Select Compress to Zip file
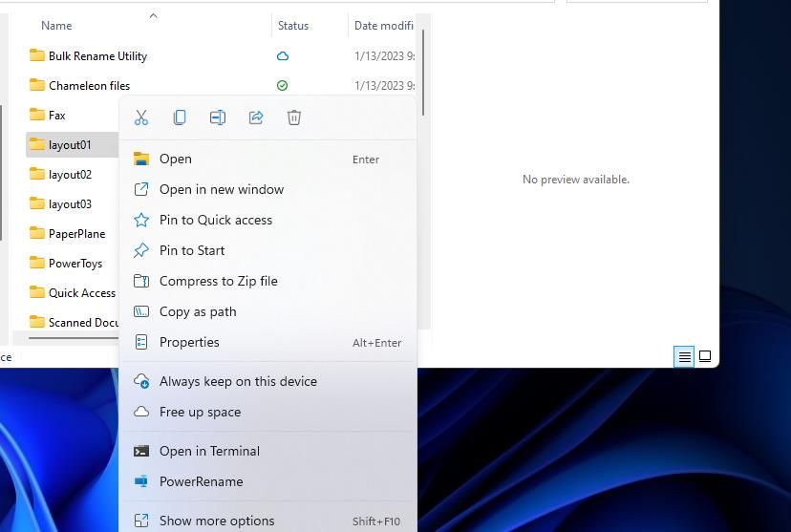The image size is (791, 532). tap(218, 281)
